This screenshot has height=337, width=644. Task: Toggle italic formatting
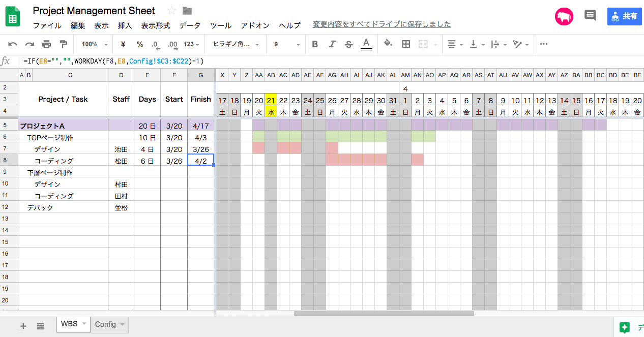coord(332,44)
